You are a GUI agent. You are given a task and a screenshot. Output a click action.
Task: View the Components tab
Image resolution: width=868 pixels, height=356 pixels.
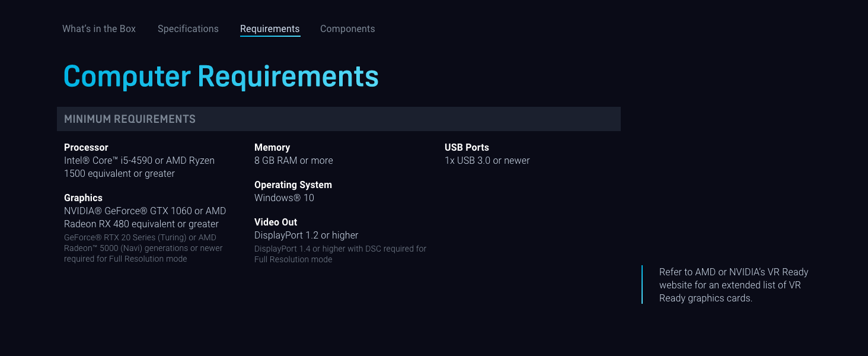(347, 28)
